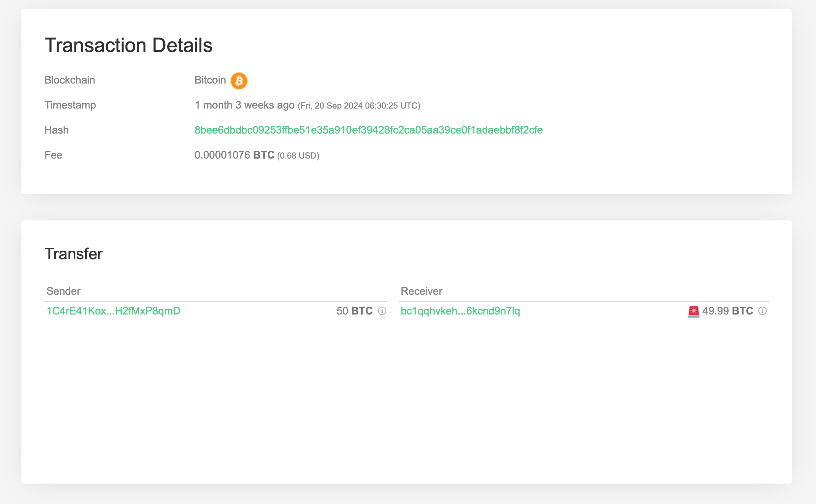The height and width of the screenshot is (504, 816).
Task: Click the info icon beside 50 BTC
Action: 382,311
